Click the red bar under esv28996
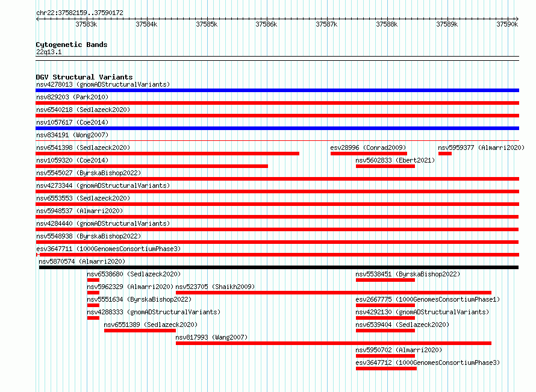 pyautogui.click(x=369, y=154)
